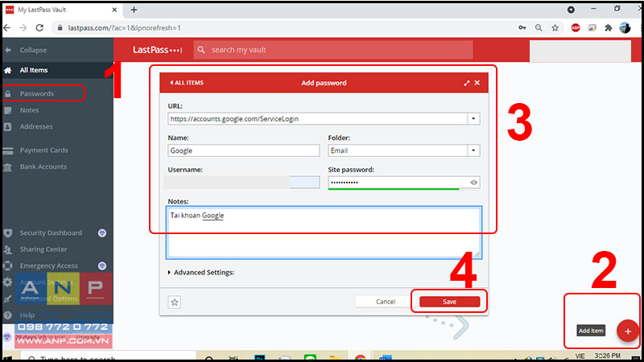Image resolution: width=644 pixels, height=362 pixels.
Task: Click the red Add Item plus button
Action: coord(628,331)
